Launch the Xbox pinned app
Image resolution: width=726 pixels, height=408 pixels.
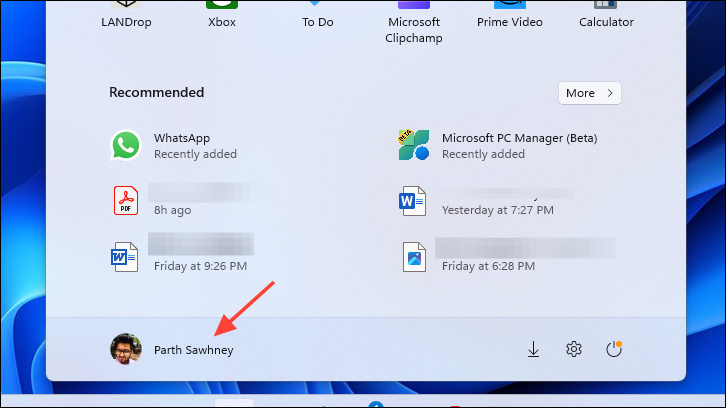tap(222, 15)
